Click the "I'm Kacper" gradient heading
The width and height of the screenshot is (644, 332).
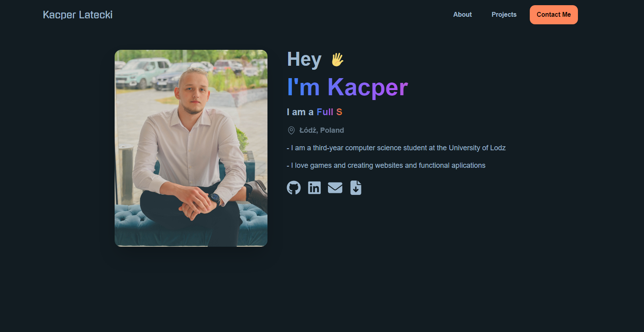point(347,87)
